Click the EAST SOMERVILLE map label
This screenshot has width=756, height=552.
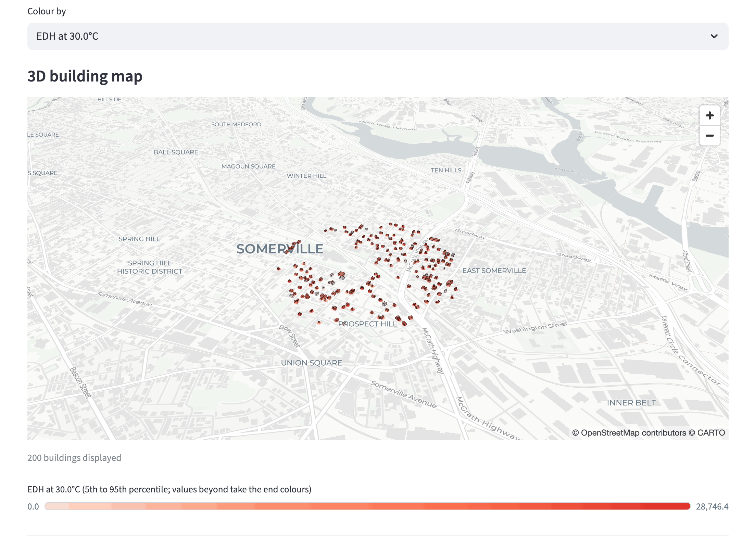pos(494,271)
